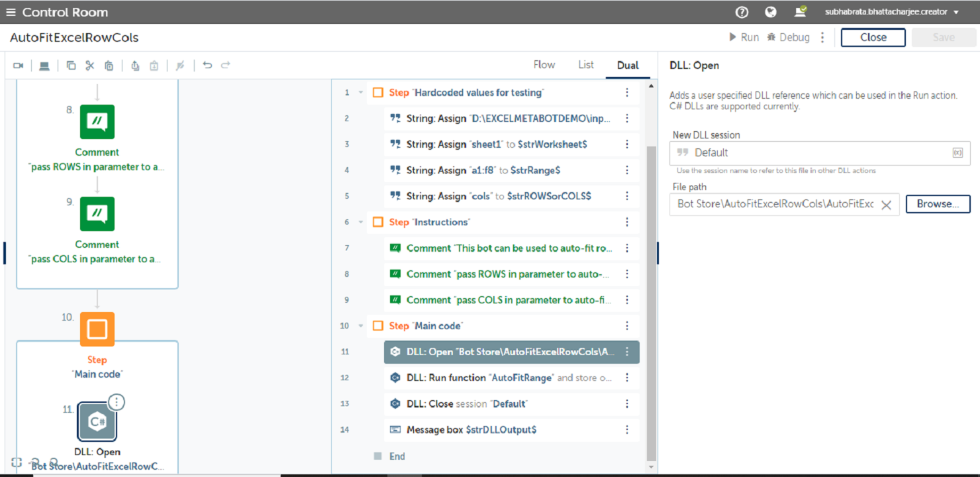
Task: Collapse the "Main code" step in list
Action: (361, 326)
